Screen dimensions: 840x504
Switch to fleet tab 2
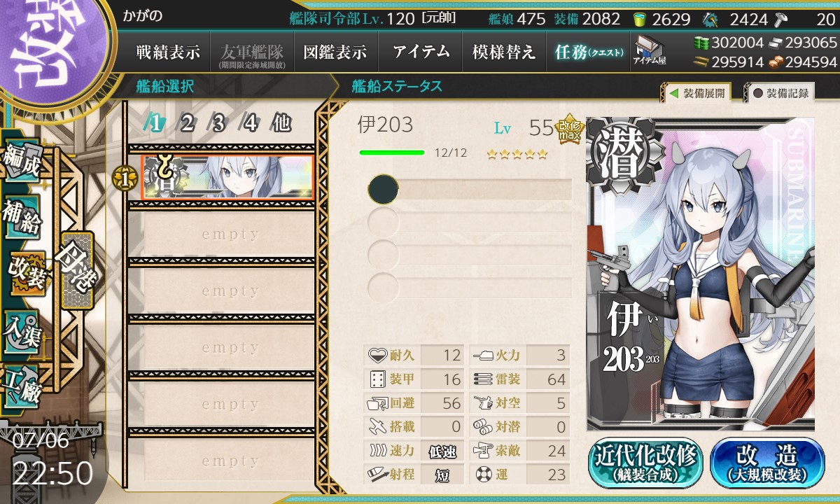[186, 123]
